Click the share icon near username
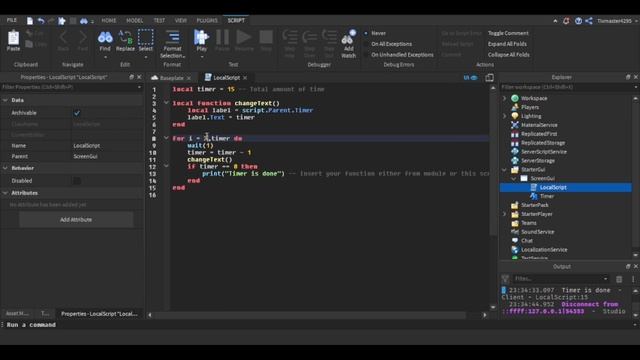Screen dimensions: 640x360 pos(589,21)
